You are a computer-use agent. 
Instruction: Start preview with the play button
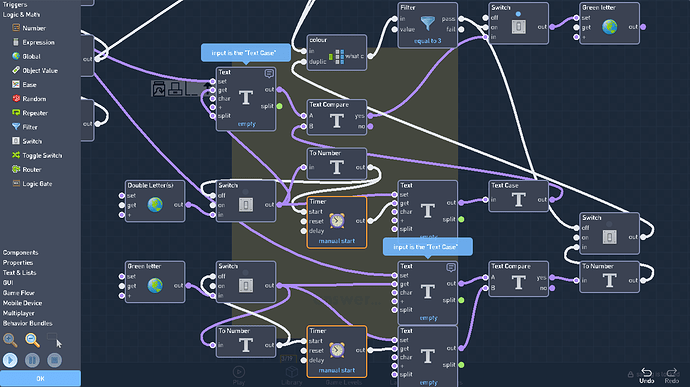(10, 360)
